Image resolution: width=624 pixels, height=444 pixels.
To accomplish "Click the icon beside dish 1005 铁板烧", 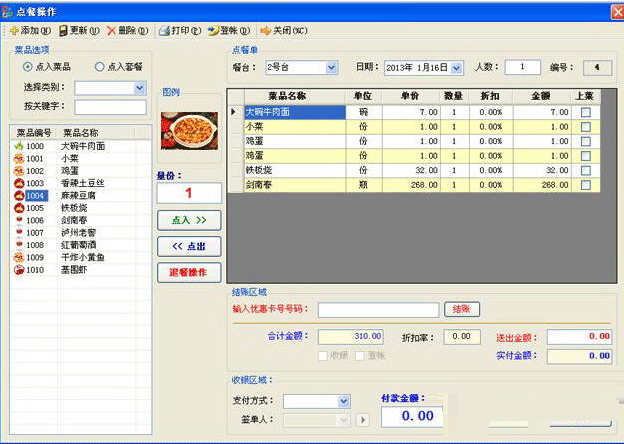I will [x=19, y=208].
